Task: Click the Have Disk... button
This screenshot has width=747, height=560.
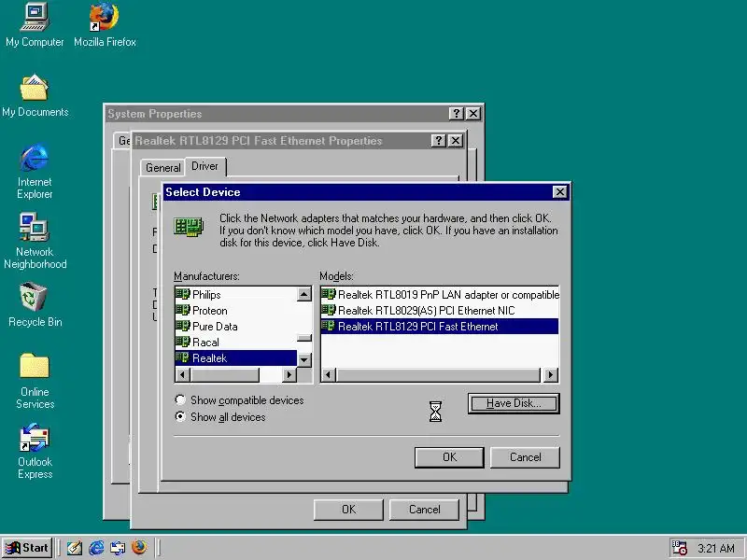Action: click(514, 403)
